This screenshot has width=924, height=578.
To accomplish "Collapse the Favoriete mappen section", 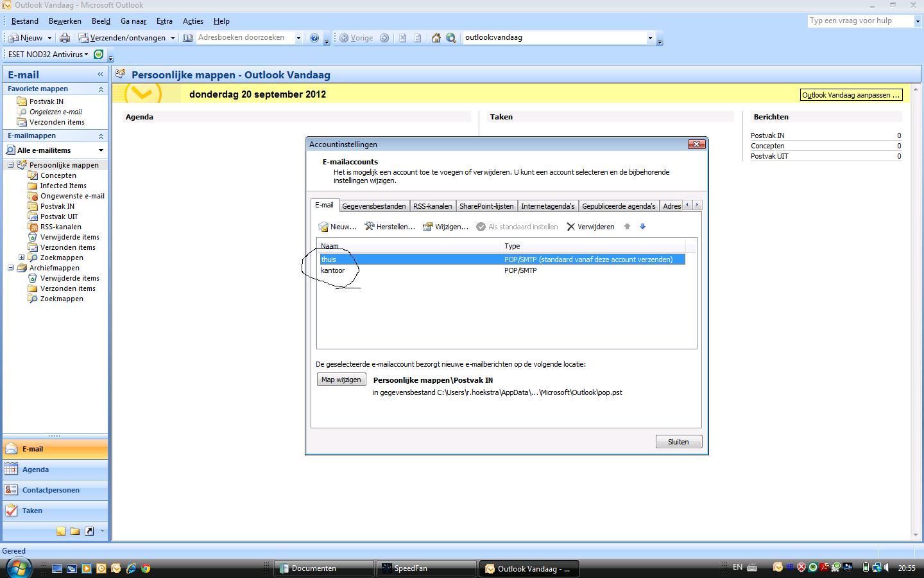I will pos(101,89).
